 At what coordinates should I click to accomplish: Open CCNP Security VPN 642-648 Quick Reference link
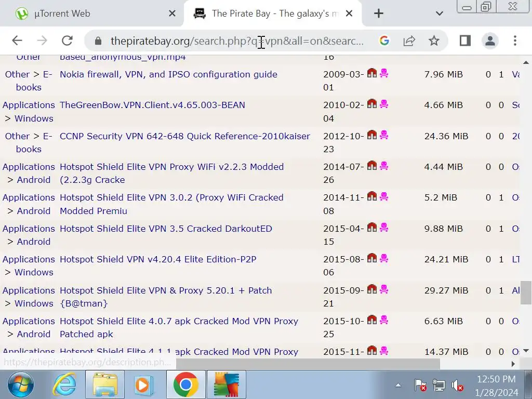tap(185, 136)
